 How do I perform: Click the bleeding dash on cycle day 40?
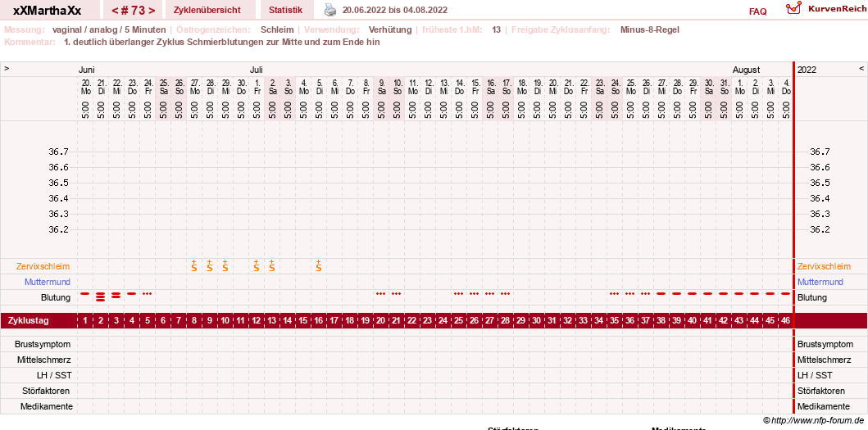click(692, 293)
